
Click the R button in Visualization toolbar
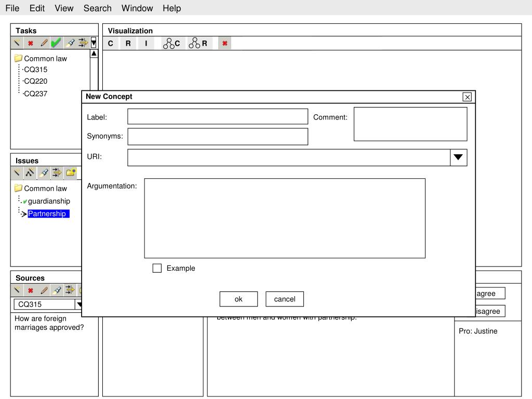coord(128,44)
